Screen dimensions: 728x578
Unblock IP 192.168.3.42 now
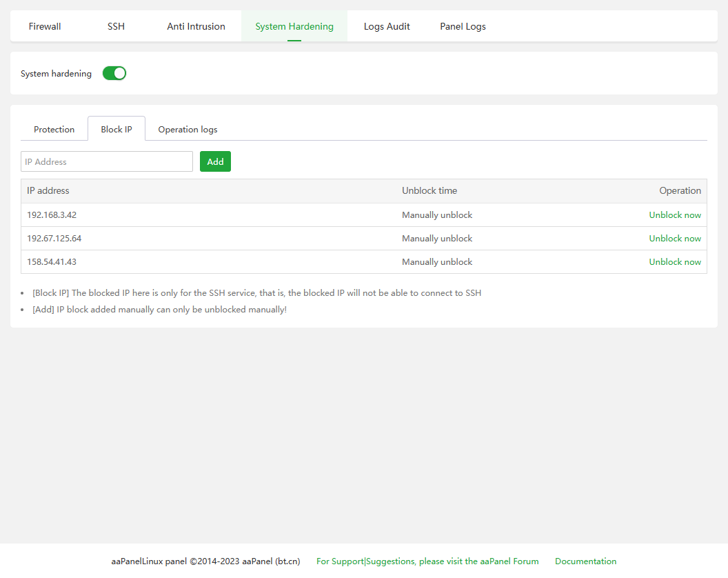[x=674, y=215]
